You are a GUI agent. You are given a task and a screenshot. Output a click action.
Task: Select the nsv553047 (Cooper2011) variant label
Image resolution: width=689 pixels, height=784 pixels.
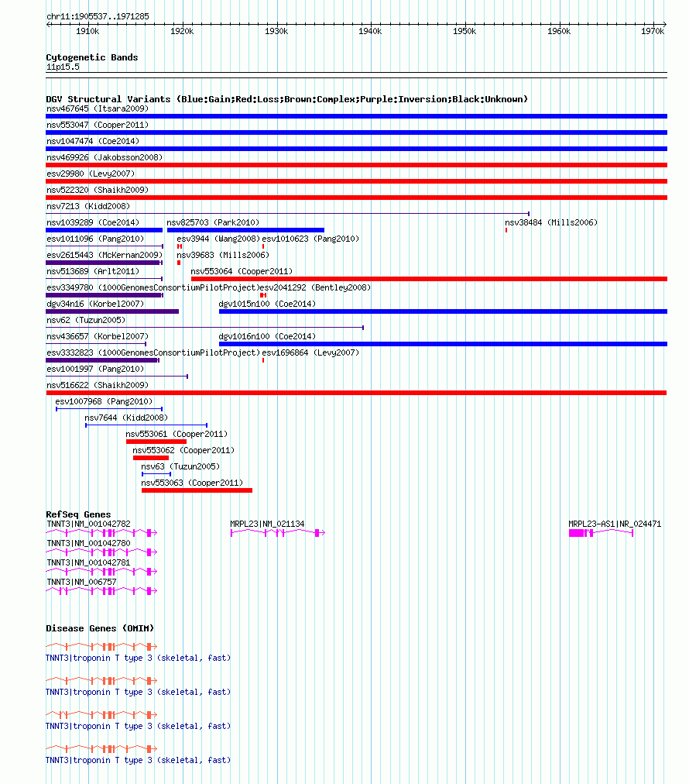click(98, 125)
